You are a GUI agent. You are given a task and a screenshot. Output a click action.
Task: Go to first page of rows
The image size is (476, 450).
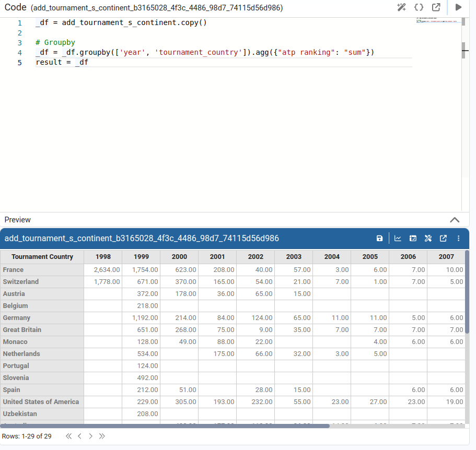[68, 436]
